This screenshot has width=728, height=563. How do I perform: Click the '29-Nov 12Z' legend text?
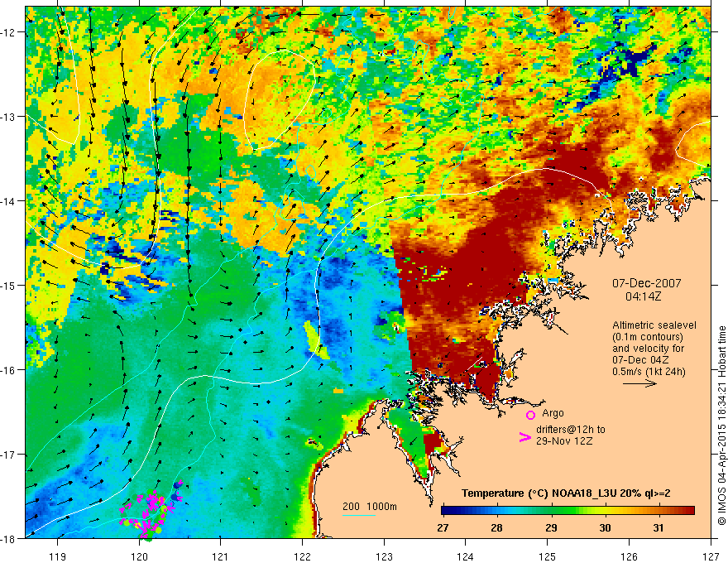(564, 440)
